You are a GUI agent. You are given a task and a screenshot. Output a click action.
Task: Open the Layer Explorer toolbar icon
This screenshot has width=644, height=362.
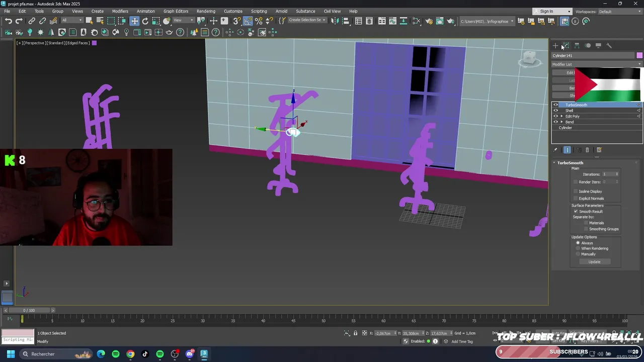coord(369,21)
